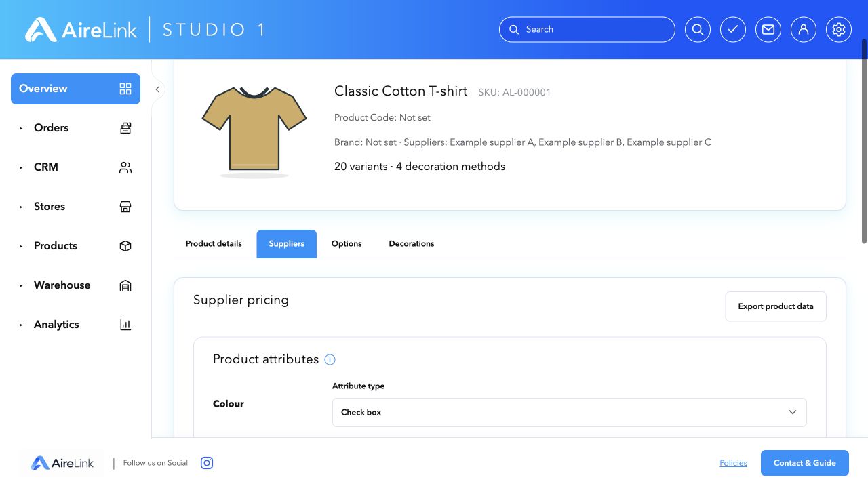
Task: Click "20 variants · 4 decoration methods" text
Action: [420, 167]
